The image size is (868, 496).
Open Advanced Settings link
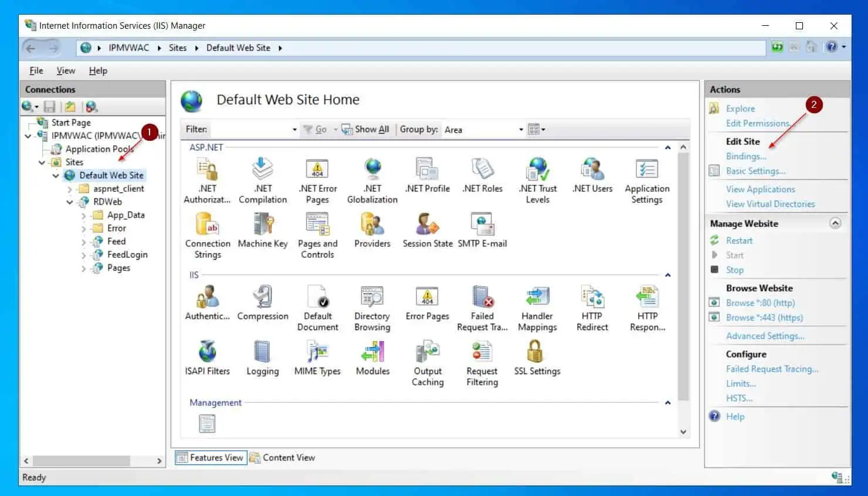click(765, 336)
